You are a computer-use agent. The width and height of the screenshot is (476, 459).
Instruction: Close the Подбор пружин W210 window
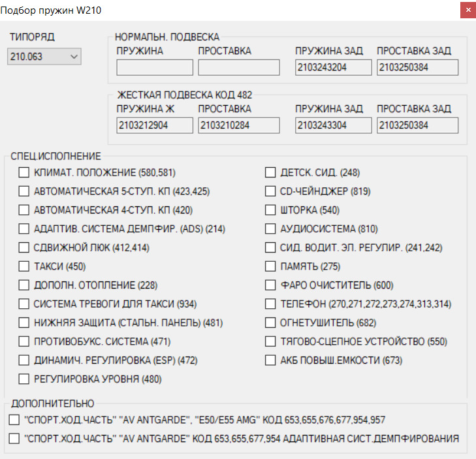pyautogui.click(x=468, y=10)
